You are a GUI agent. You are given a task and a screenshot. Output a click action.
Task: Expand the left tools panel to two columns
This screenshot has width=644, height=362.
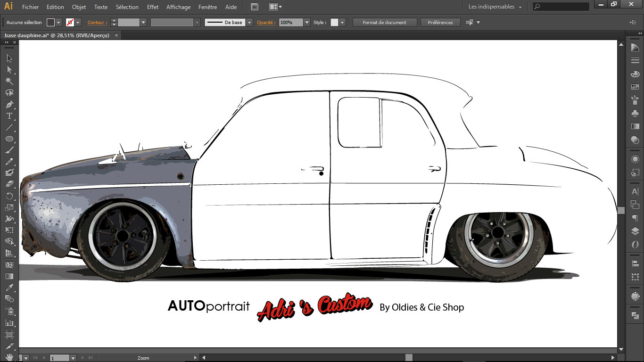7,42
